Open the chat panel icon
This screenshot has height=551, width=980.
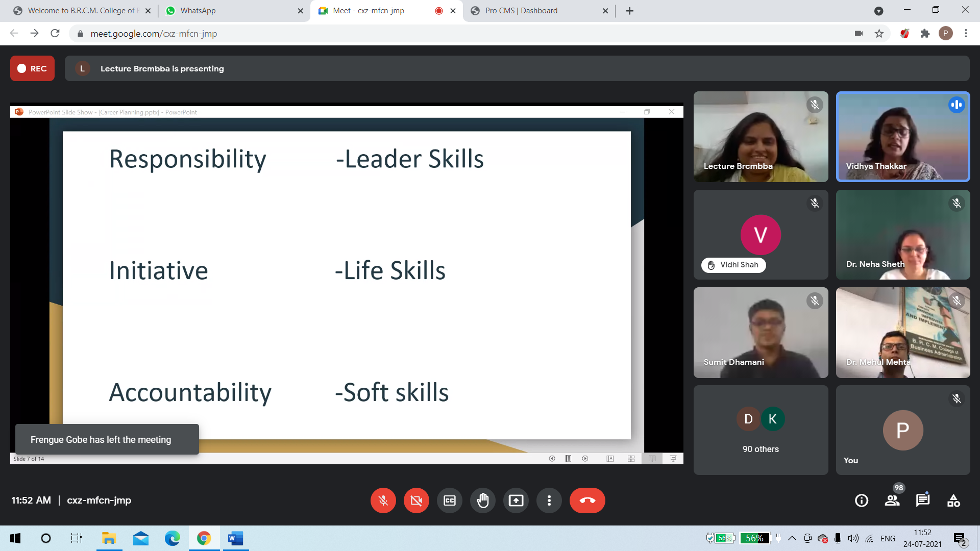coord(922,500)
